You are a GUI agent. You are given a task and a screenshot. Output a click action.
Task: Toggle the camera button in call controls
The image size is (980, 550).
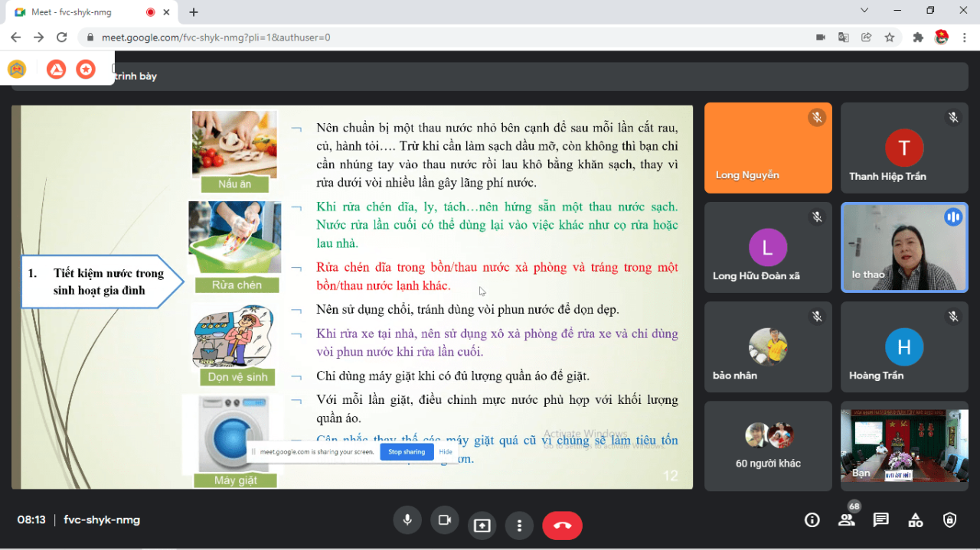pyautogui.click(x=444, y=521)
